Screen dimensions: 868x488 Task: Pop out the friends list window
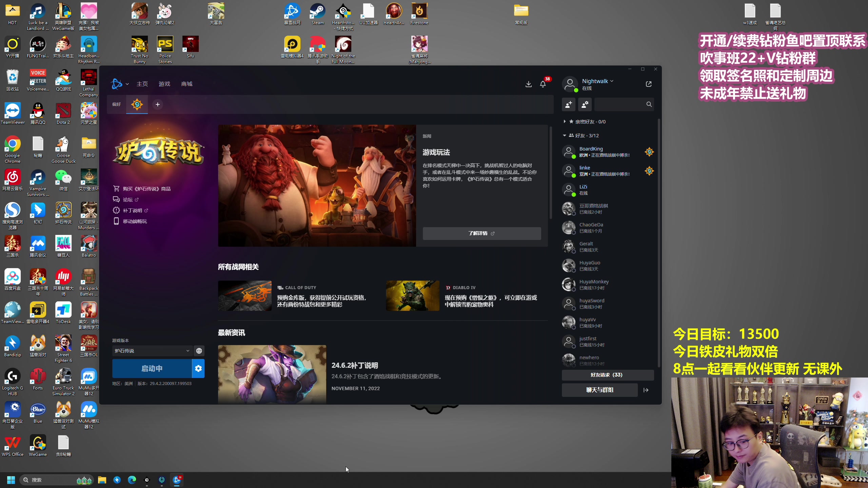649,84
